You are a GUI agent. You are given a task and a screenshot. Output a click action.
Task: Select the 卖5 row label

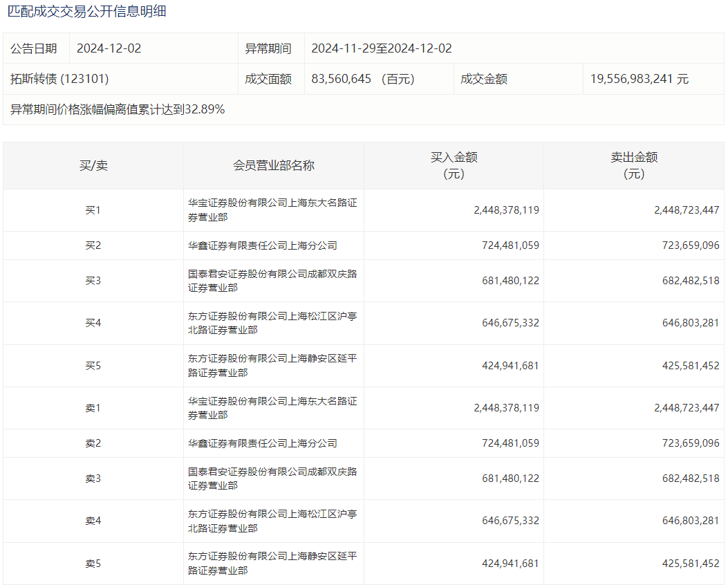tap(93, 563)
